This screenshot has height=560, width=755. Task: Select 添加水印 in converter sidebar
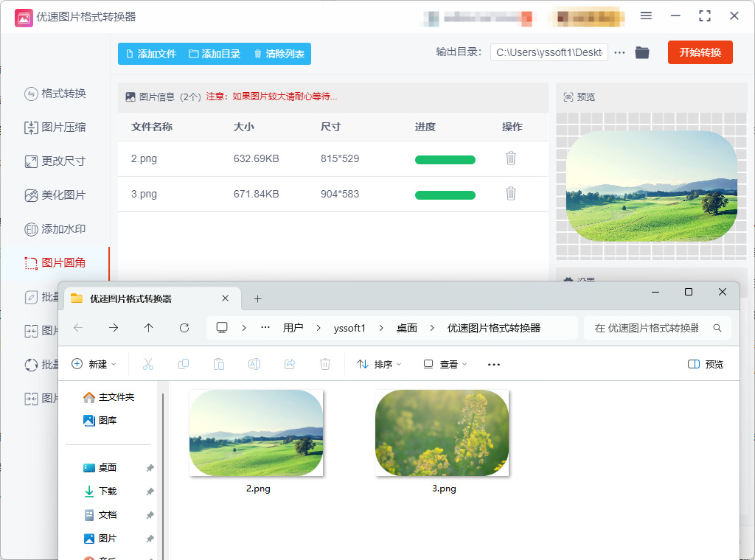[55, 229]
